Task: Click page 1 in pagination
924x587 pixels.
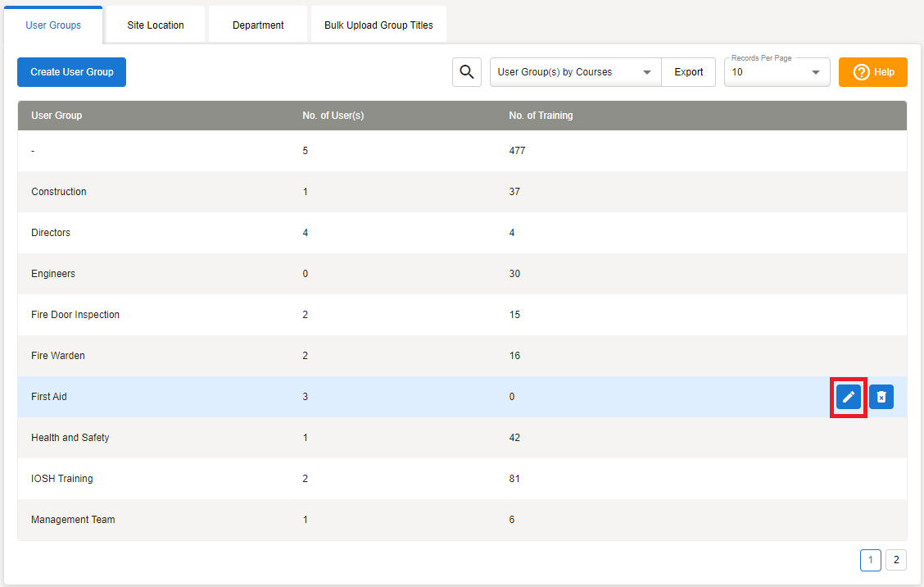Action: [870, 560]
